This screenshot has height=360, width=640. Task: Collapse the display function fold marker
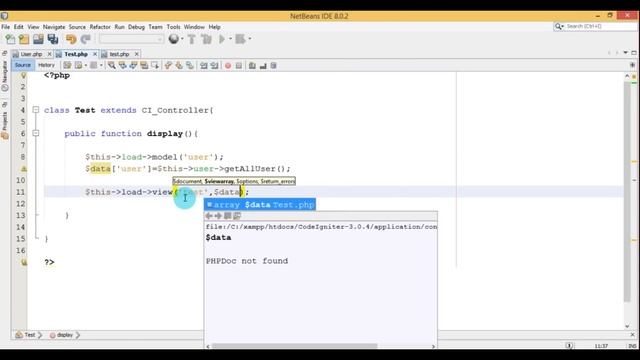pos(36,133)
